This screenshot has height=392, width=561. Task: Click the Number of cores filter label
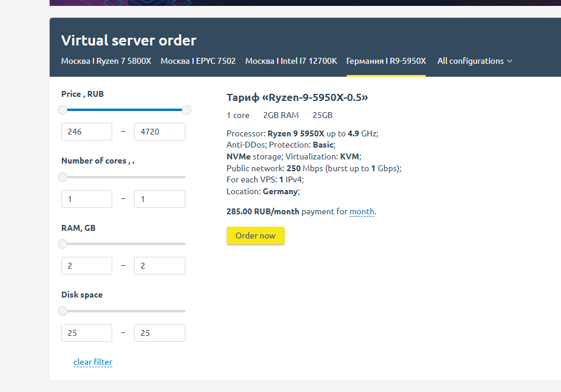98,161
